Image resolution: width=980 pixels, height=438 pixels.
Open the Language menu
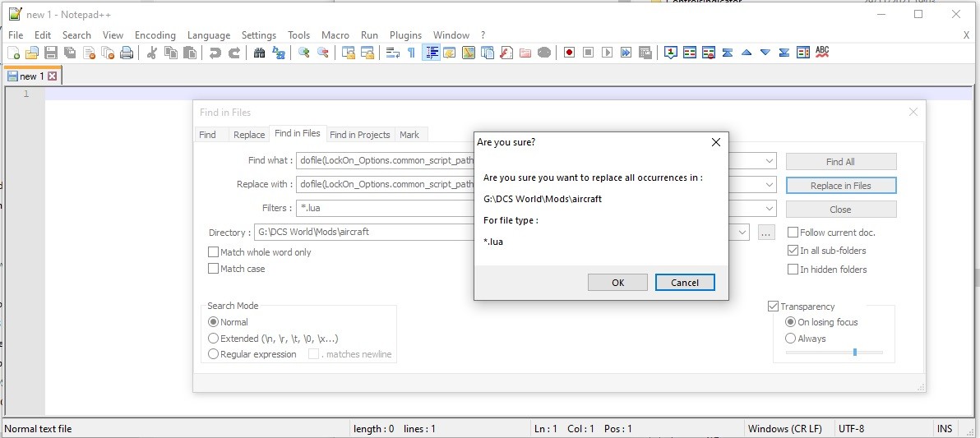point(209,35)
